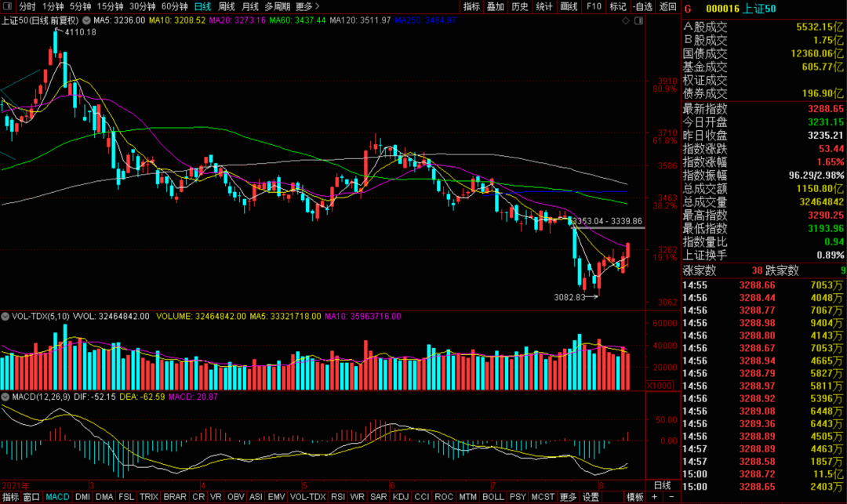Click the red G icon beside stock code
This screenshot has width=847, height=504.
688,9
